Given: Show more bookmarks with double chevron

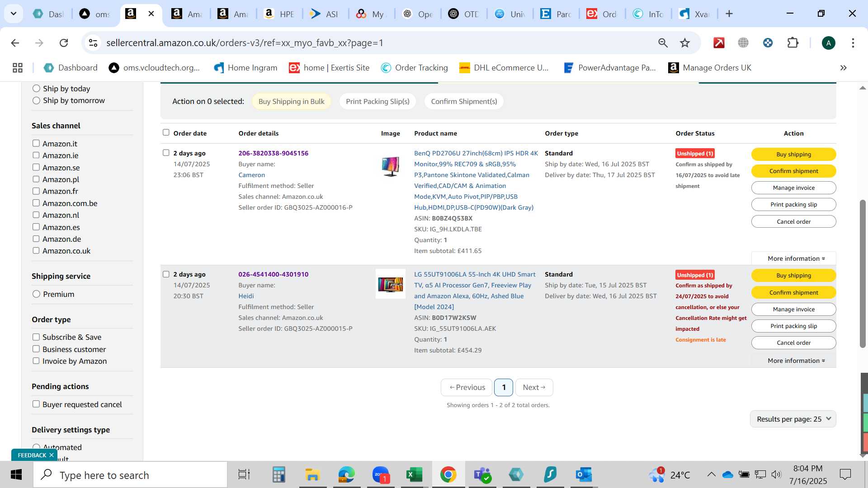Looking at the screenshot, I should point(843,68).
